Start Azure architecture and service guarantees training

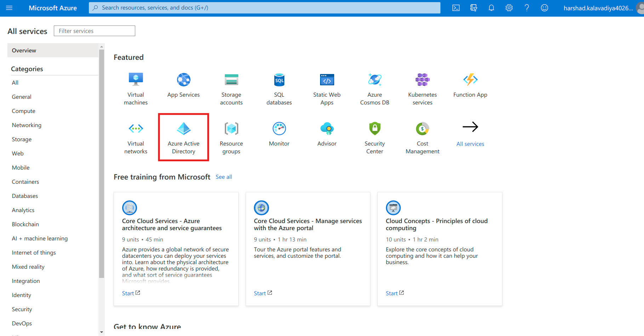click(x=131, y=293)
